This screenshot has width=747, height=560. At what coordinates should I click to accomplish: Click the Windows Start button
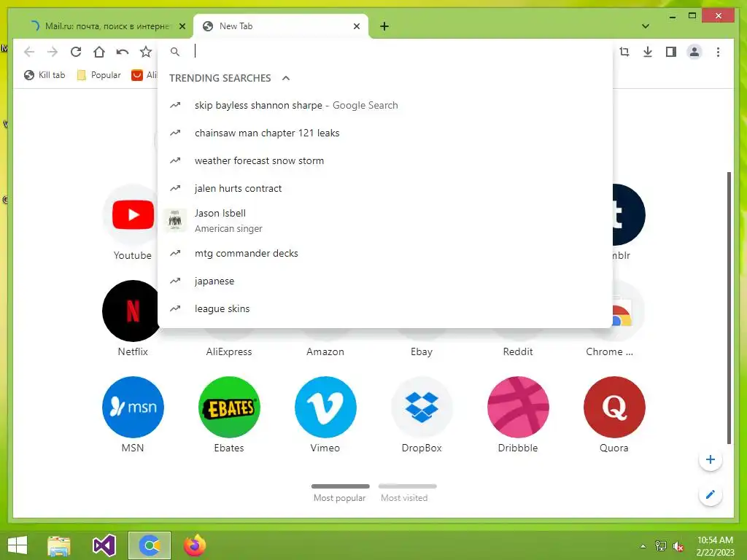point(18,545)
